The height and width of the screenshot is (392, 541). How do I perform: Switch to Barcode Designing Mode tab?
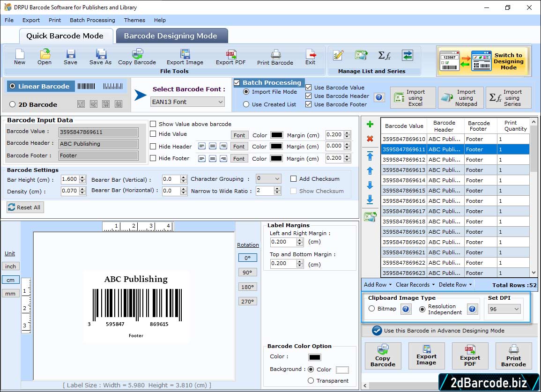[172, 36]
